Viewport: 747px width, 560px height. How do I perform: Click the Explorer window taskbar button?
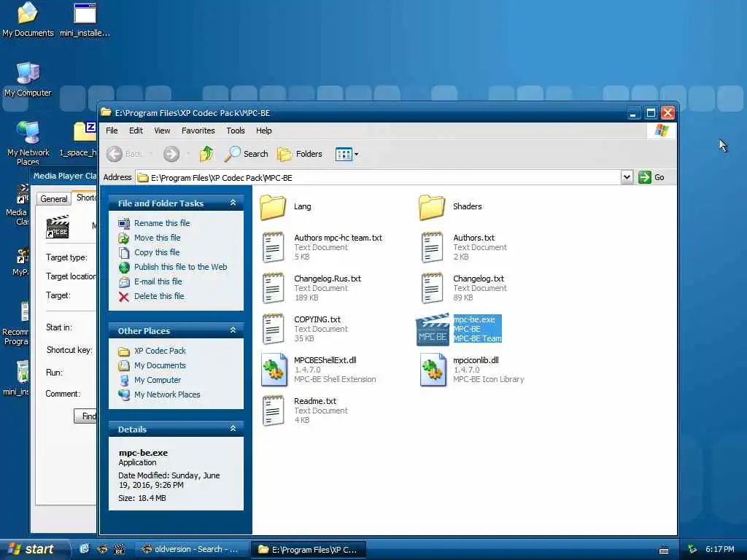(309, 550)
